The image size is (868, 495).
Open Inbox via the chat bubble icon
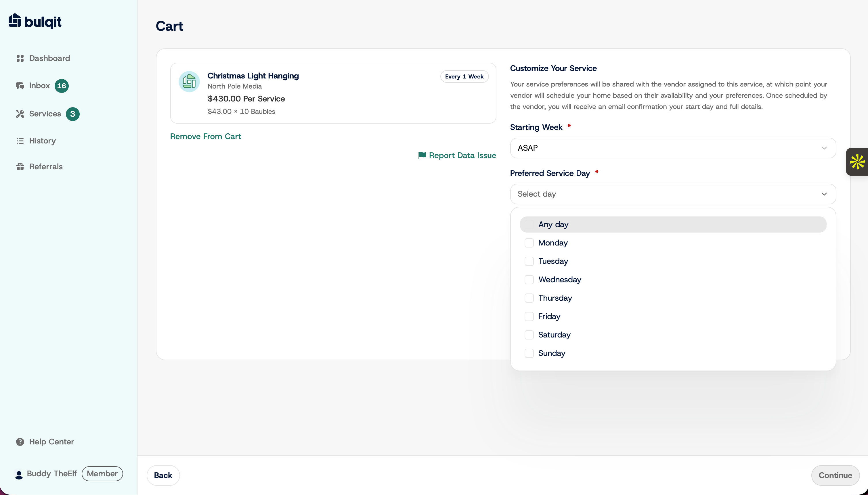click(20, 86)
